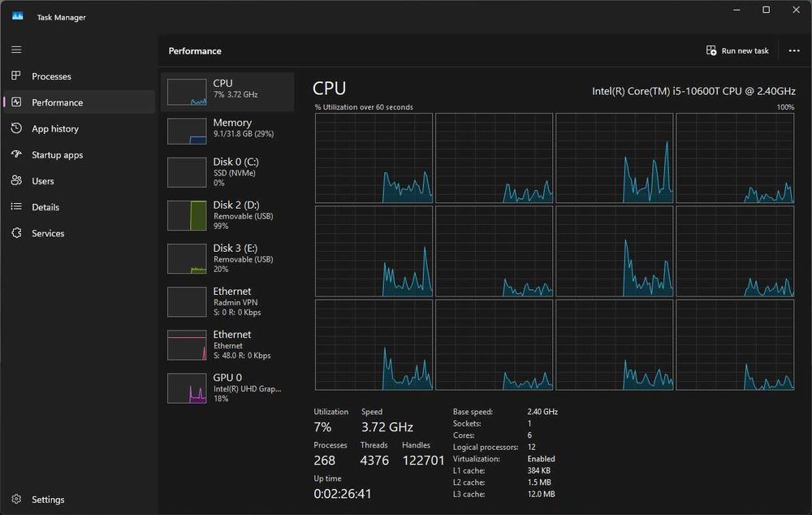Click the Settings gear icon
812x515 pixels.
click(16, 499)
